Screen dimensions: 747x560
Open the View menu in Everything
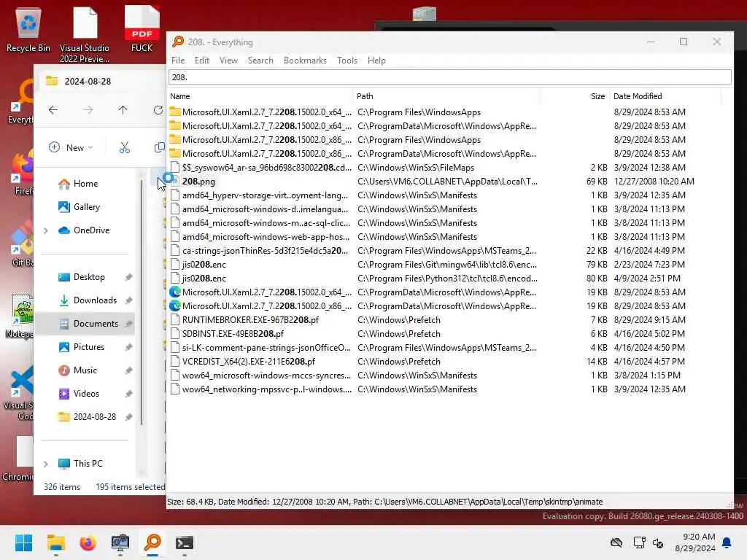228,61
